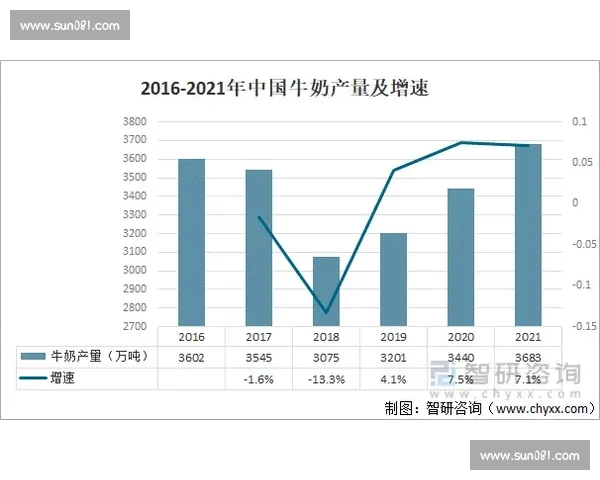Click the positive 0.1 right axis label

579,121
